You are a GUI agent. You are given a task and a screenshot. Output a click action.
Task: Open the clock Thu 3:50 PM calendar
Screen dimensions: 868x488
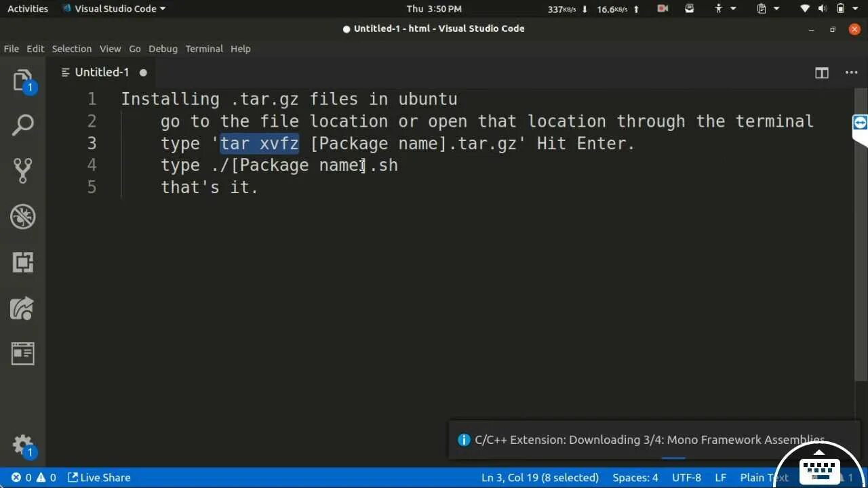tap(434, 9)
